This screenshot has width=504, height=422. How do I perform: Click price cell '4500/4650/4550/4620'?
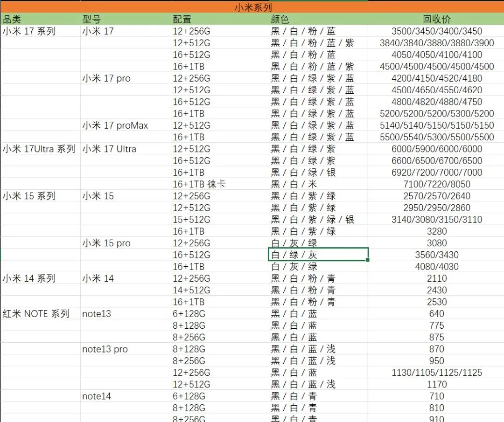[x=436, y=90]
